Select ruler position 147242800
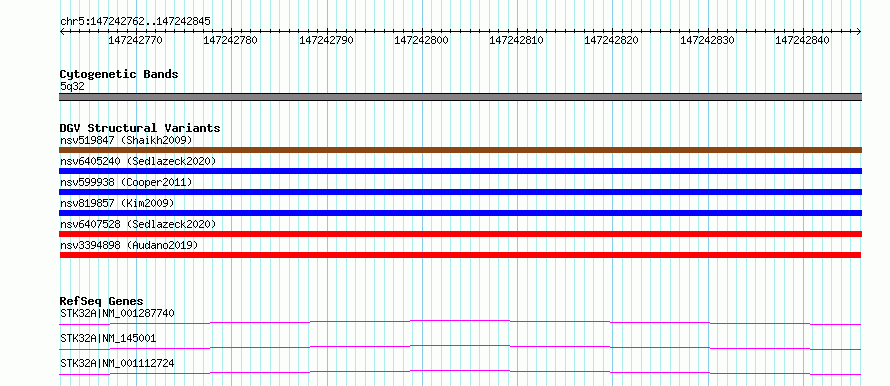 pyautogui.click(x=421, y=40)
